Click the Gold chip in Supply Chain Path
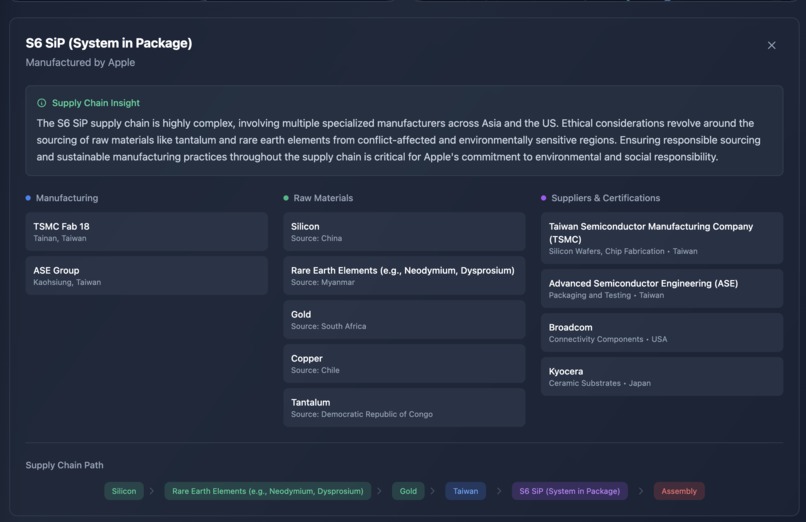 tap(408, 491)
